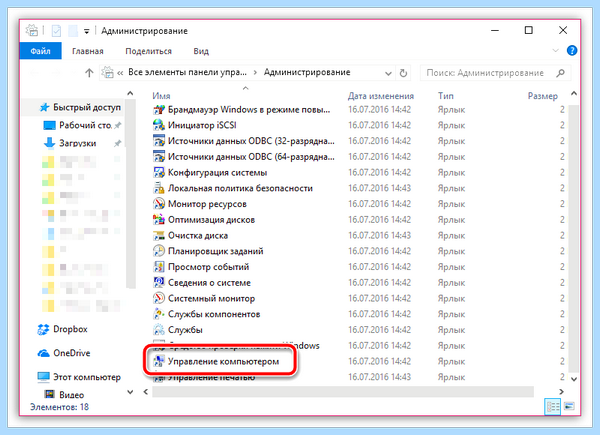Select Инициатор iSCSI file name
Screen dimensions: 600x435
(202, 125)
